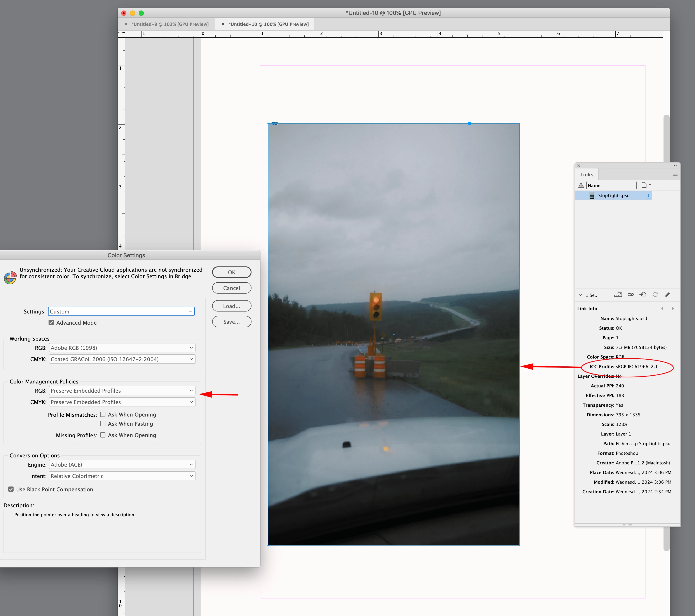This screenshot has width=695, height=616.
Task: Click Relink from CC Libraries icon
Action: [x=618, y=295]
